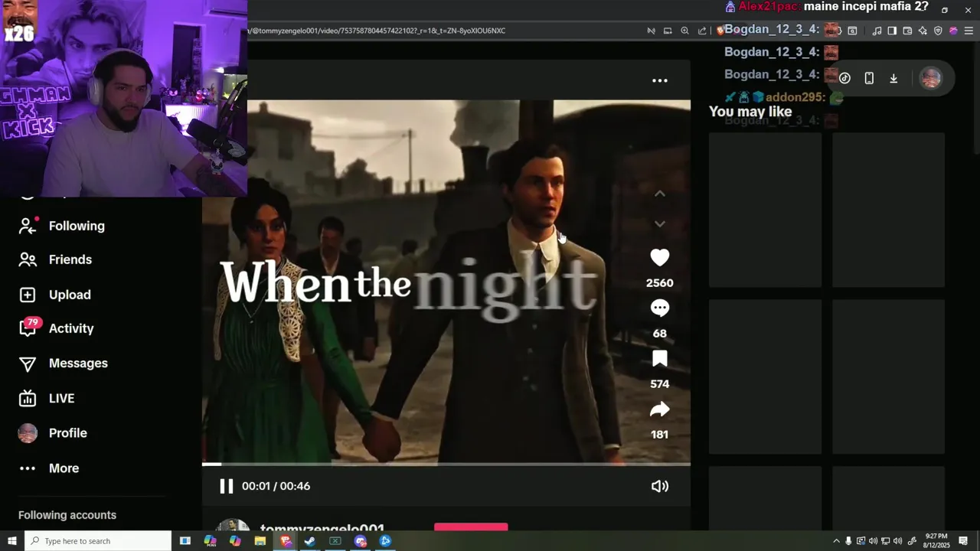980x551 pixels.
Task: Click the Following accounts heading
Action: [x=67, y=515]
